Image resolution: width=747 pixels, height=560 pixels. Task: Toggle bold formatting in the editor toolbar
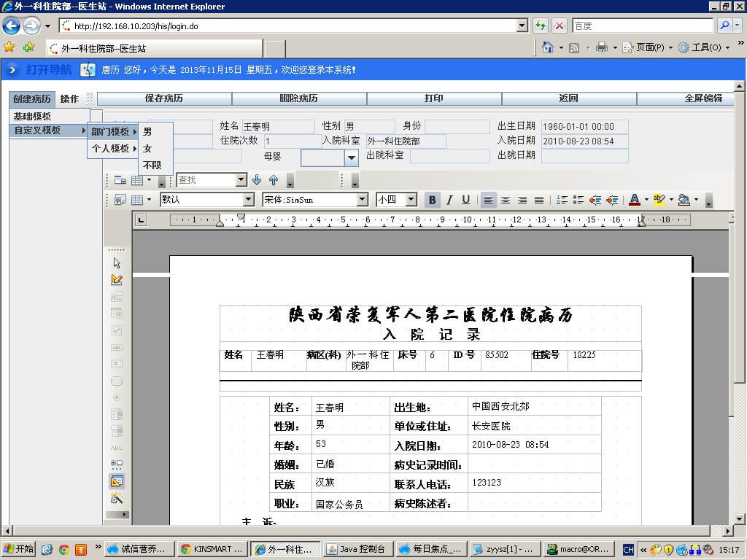431,199
